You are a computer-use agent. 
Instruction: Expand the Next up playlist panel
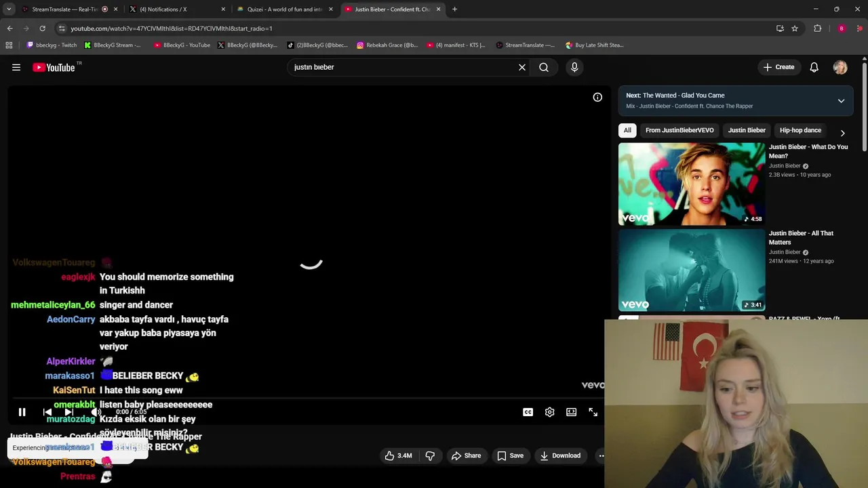pos(841,101)
